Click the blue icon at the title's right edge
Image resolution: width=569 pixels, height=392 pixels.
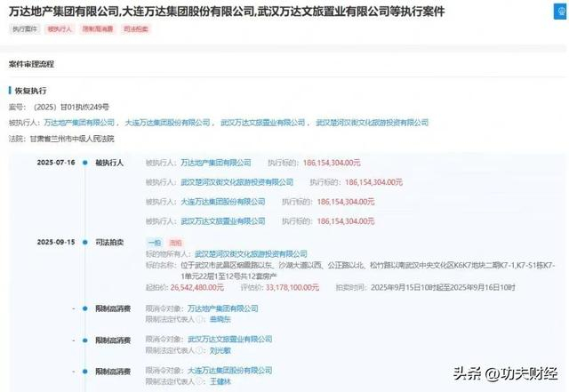pyautogui.click(x=560, y=12)
